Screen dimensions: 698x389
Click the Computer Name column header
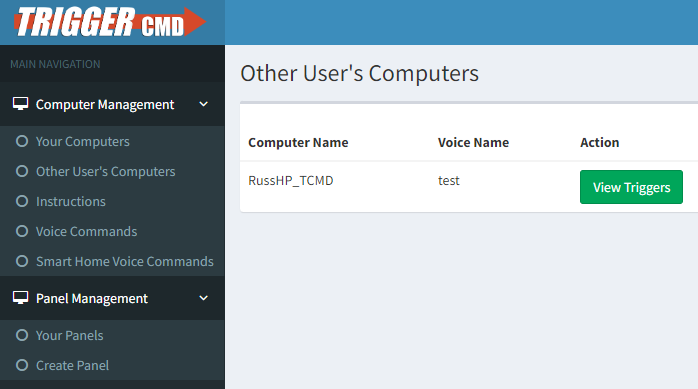coord(298,142)
